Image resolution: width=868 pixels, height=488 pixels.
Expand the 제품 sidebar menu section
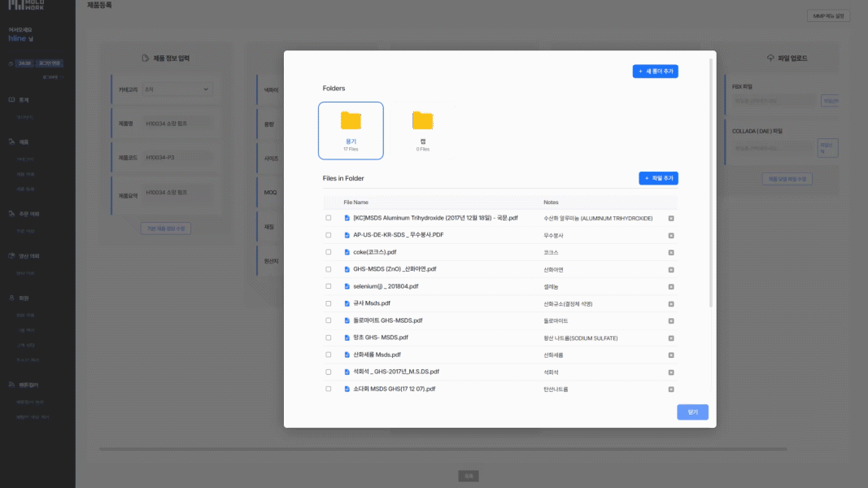[24, 142]
